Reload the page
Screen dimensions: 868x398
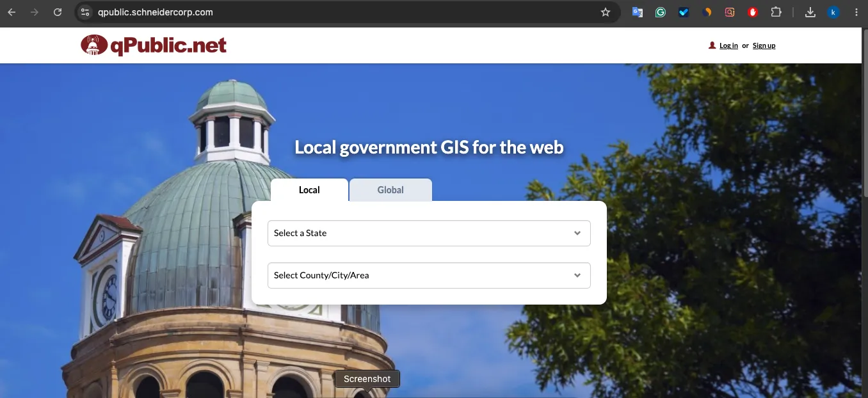click(x=58, y=12)
